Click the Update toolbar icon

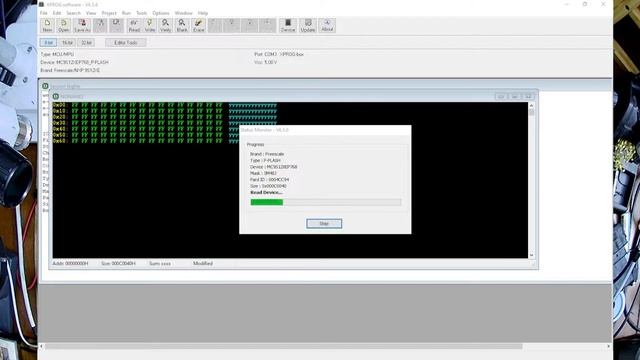coord(308,25)
